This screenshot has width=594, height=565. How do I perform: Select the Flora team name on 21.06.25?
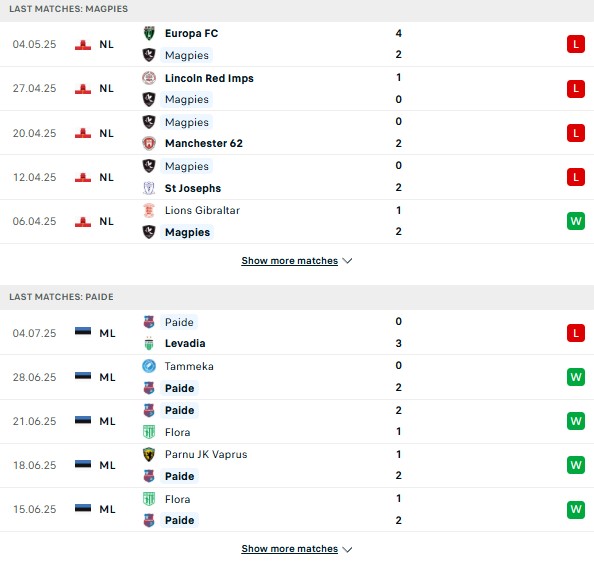178,432
